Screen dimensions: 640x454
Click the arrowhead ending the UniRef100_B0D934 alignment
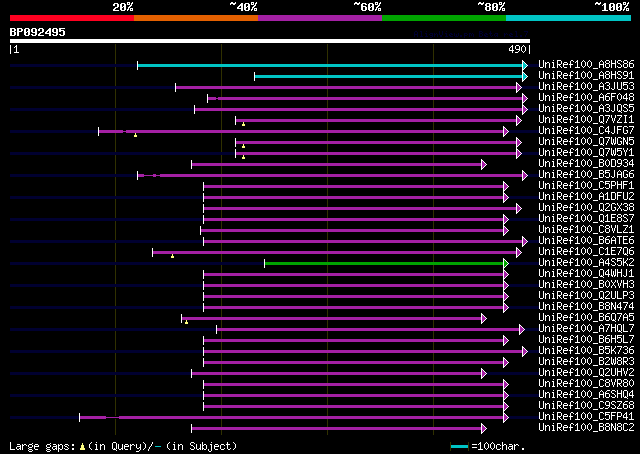pyautogui.click(x=484, y=165)
